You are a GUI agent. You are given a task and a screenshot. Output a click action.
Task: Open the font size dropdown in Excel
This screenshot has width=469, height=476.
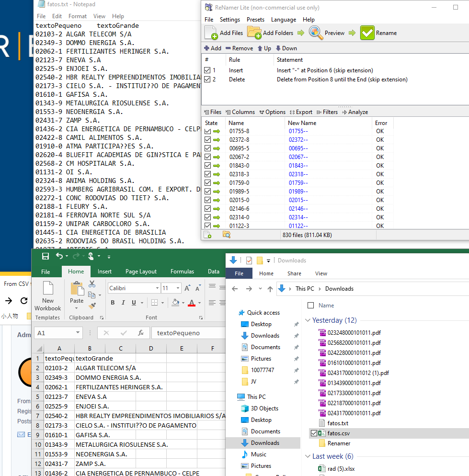coord(178,288)
